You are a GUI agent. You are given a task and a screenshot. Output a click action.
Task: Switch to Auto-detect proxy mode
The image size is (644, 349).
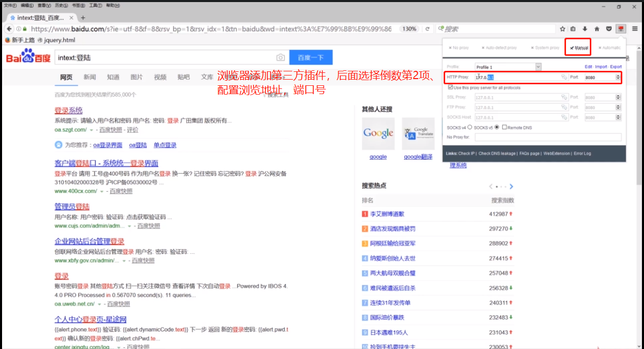[499, 48]
